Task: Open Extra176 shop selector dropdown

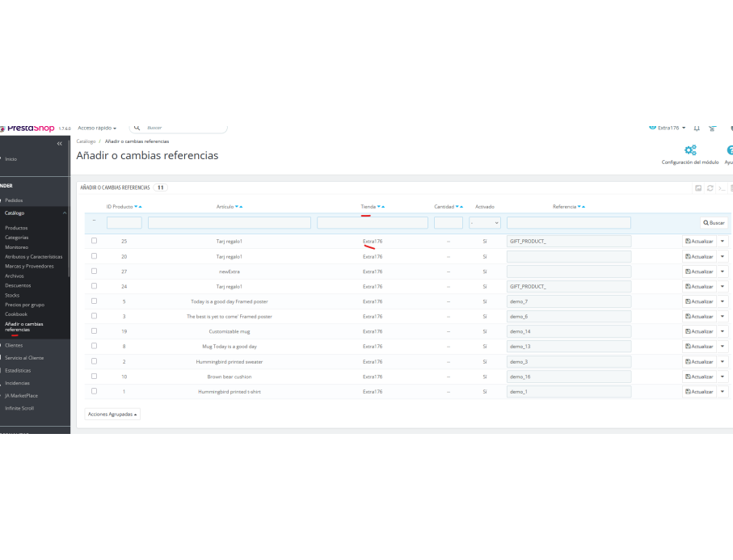Action: [672, 128]
